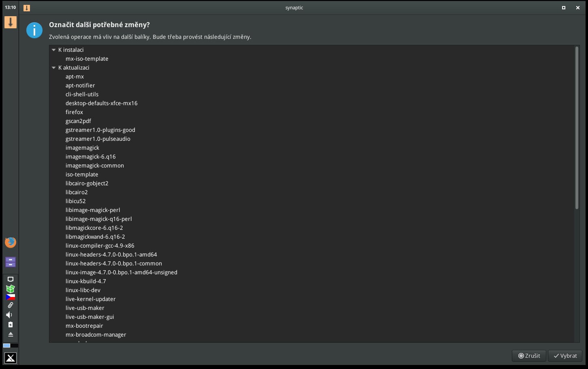Check battery status tray icon
Viewport: 588px width, 369px height.
pos(11,324)
